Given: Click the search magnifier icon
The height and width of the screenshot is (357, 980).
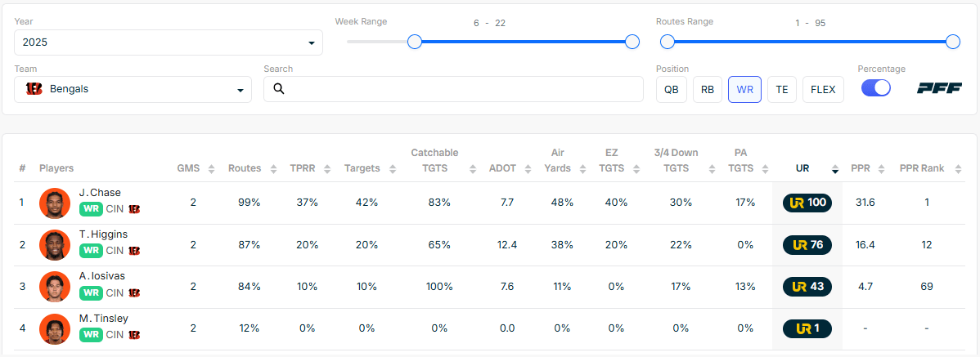Looking at the screenshot, I should point(278,89).
